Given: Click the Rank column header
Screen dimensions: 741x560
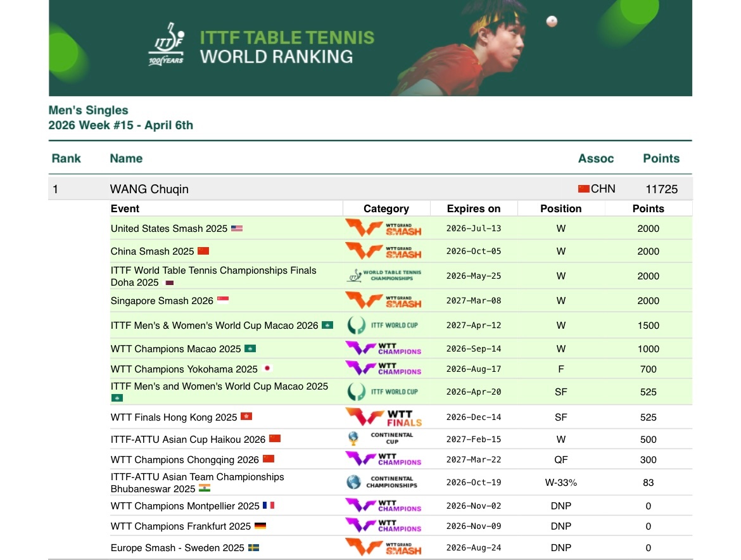Looking at the screenshot, I should (x=66, y=158).
